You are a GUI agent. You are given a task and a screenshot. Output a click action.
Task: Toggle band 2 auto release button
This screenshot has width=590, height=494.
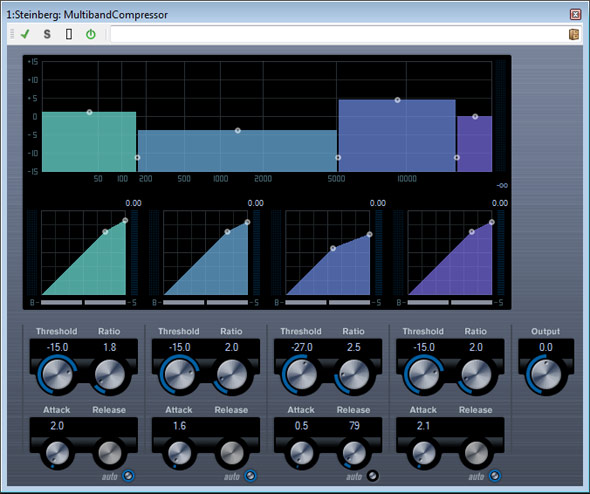click(x=250, y=476)
